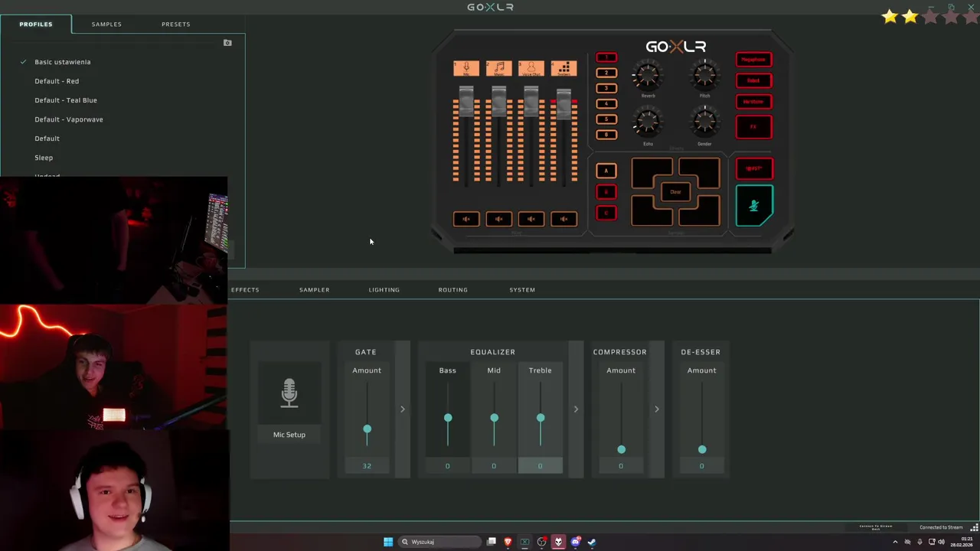This screenshot has height=551, width=980.
Task: Click the mute button under the Voice Chat fader
Action: pos(531,219)
